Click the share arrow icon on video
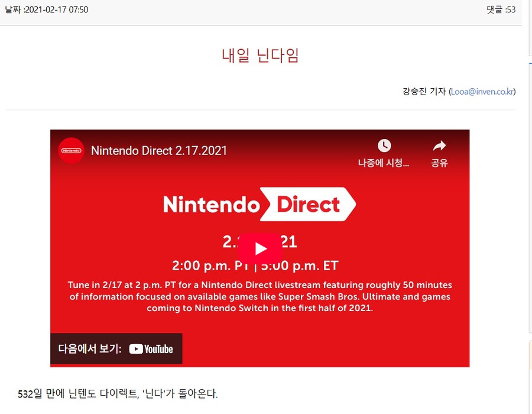Viewport: 532px width, 414px height. tap(439, 146)
